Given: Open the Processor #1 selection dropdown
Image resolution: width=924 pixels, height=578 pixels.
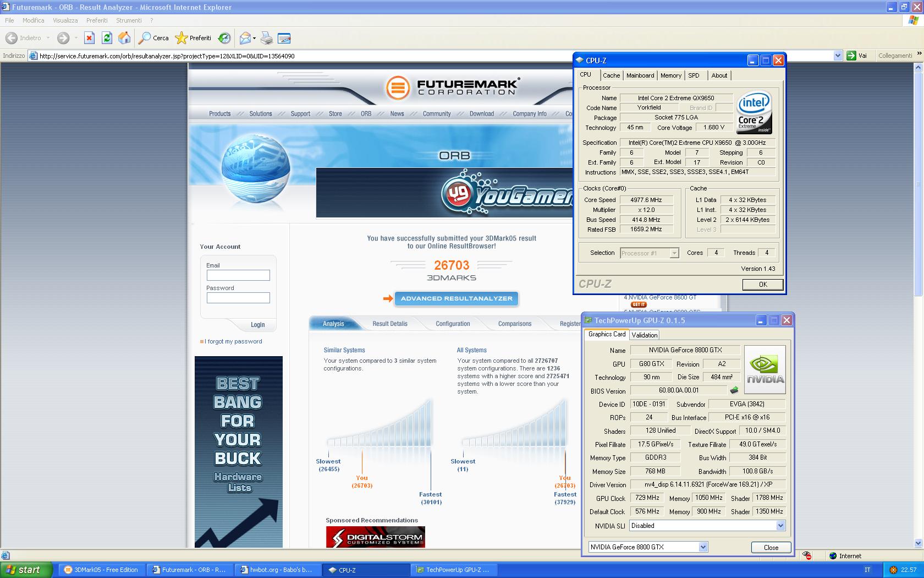Looking at the screenshot, I should point(650,253).
